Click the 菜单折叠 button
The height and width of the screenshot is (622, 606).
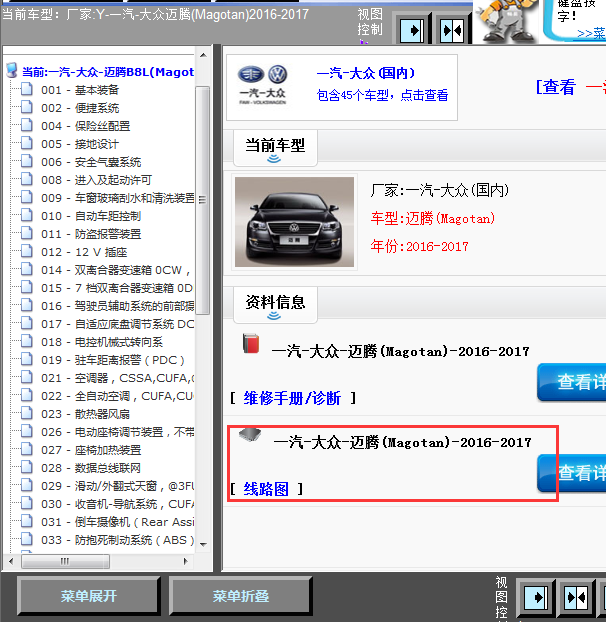tap(241, 596)
